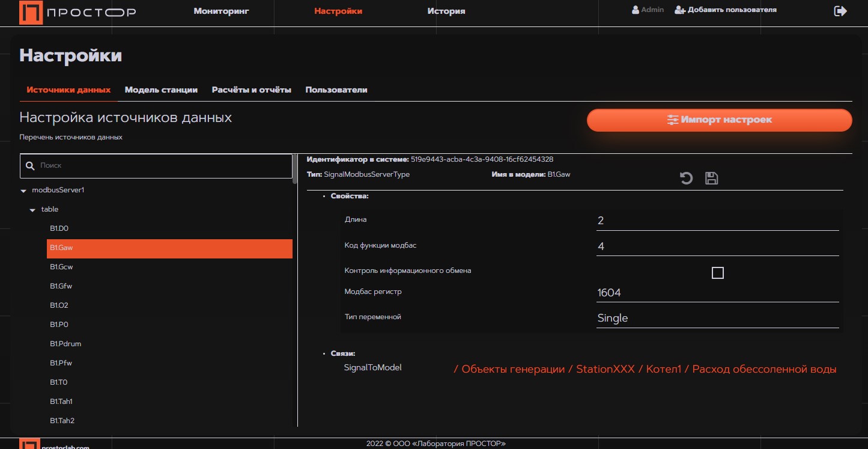Click the ПРОСТОР logo icon
This screenshot has width=868, height=449.
point(31,12)
